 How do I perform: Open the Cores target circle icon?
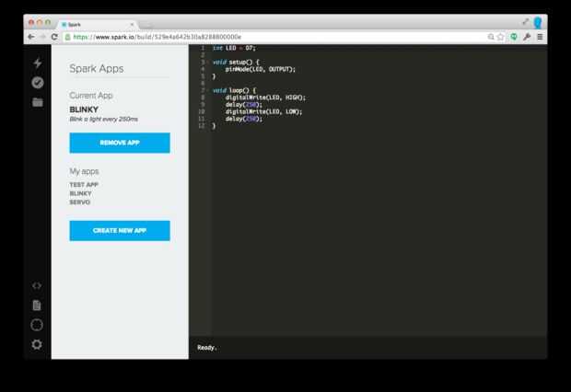coord(37,325)
